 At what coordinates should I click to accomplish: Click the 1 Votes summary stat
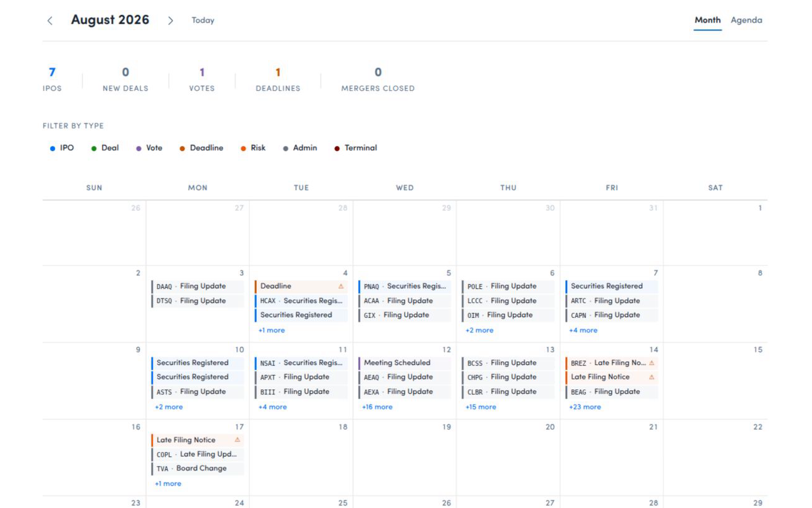tap(202, 80)
